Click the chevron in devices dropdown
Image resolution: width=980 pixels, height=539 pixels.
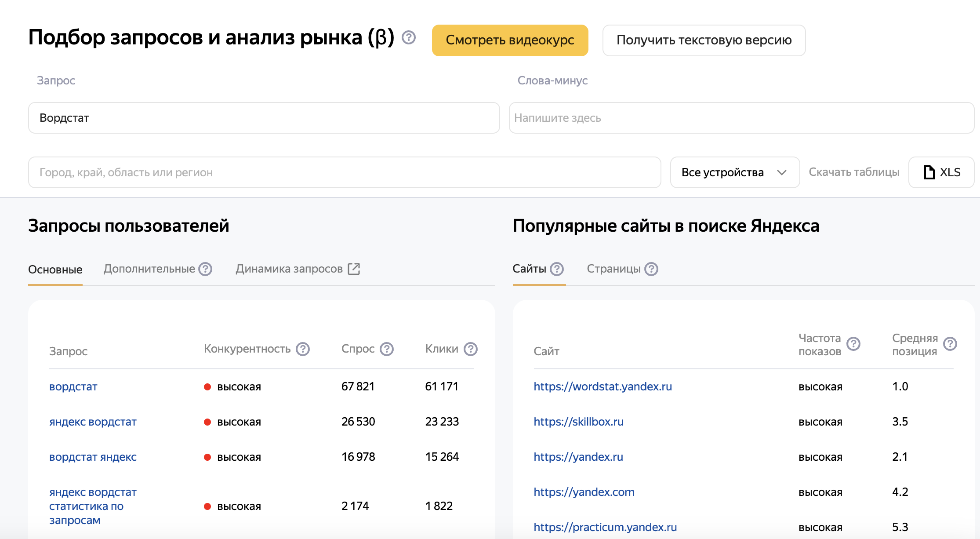(x=781, y=172)
